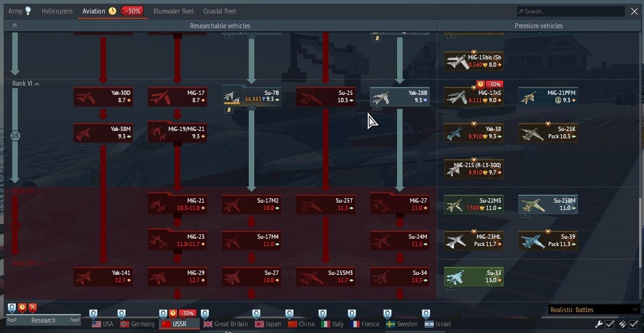Screen dimensions: 644x333
Task: Select the Su-34 vehicle card
Action: coord(400,277)
